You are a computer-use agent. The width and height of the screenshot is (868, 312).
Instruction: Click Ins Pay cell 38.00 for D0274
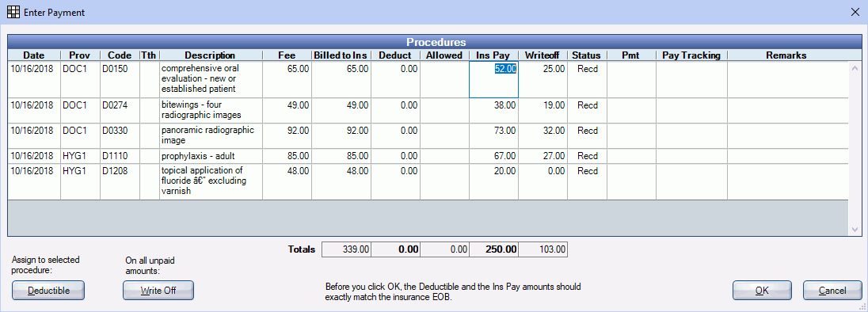[493, 110]
